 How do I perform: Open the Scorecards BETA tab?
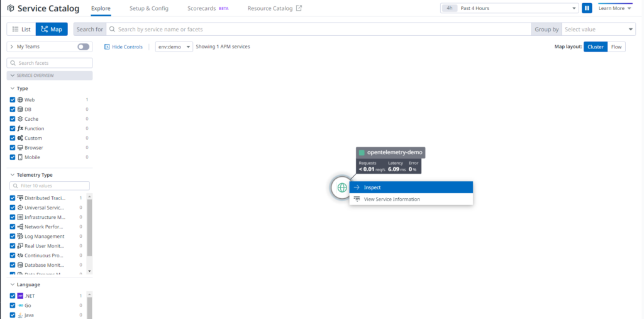[x=208, y=8]
